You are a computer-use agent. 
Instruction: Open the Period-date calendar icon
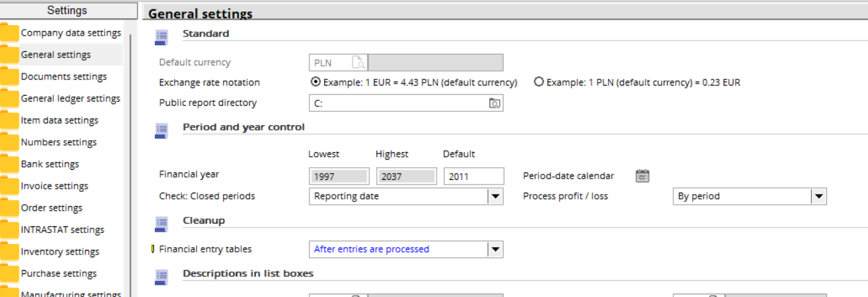(x=642, y=176)
